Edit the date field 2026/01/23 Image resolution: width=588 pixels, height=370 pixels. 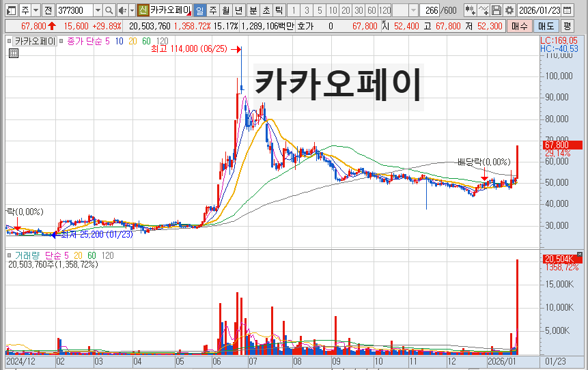540,10
